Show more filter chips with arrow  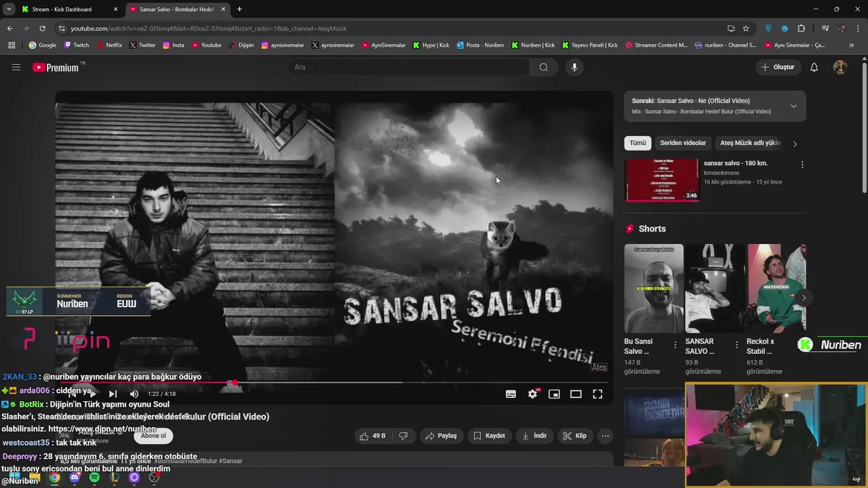795,144
